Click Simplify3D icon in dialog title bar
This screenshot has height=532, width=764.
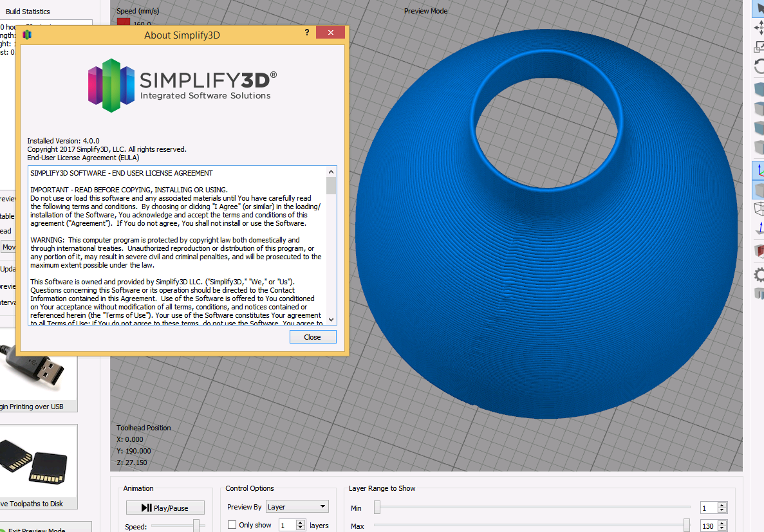(x=27, y=35)
